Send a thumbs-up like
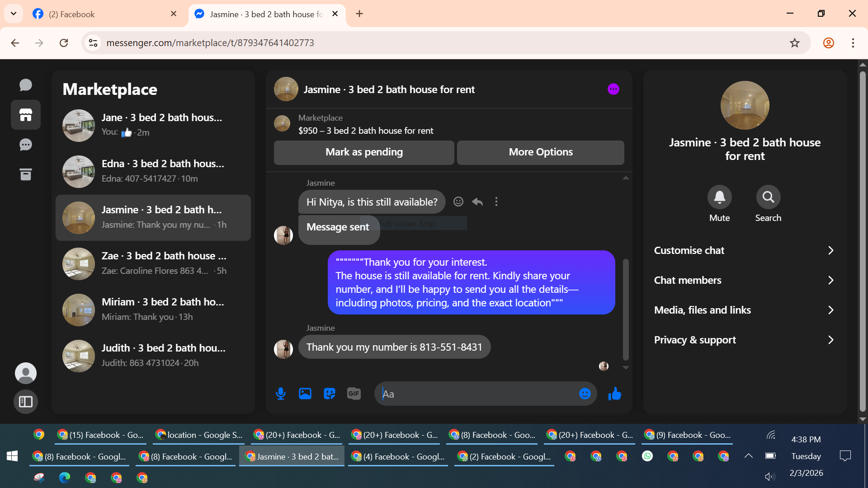Image resolution: width=868 pixels, height=488 pixels. tap(614, 394)
